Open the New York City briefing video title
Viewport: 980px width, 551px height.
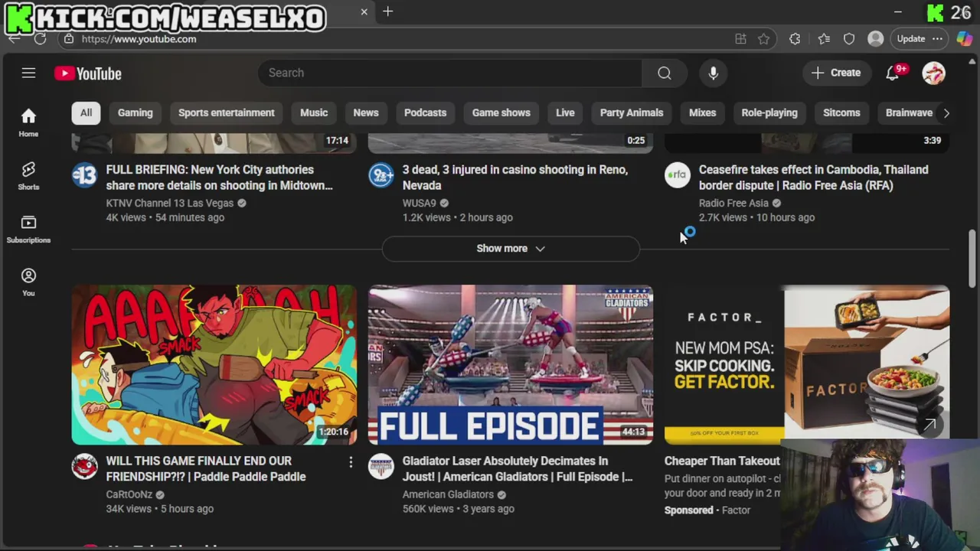(220, 178)
